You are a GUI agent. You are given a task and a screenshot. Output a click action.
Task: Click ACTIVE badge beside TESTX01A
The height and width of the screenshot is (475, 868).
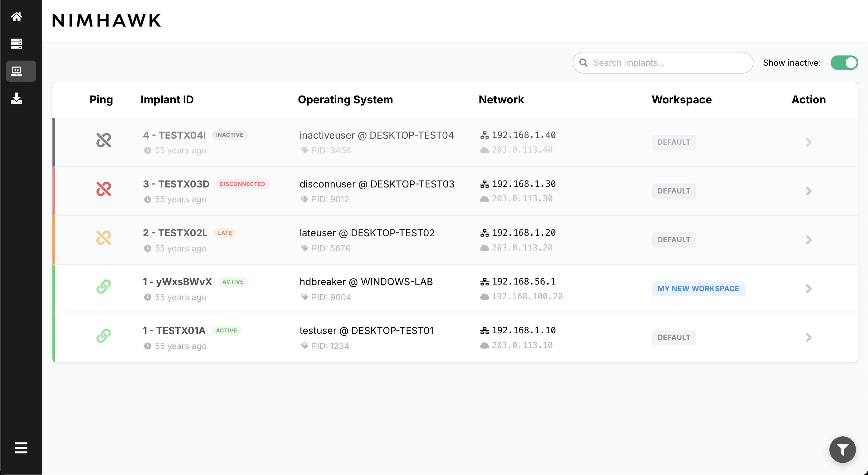[x=226, y=330]
